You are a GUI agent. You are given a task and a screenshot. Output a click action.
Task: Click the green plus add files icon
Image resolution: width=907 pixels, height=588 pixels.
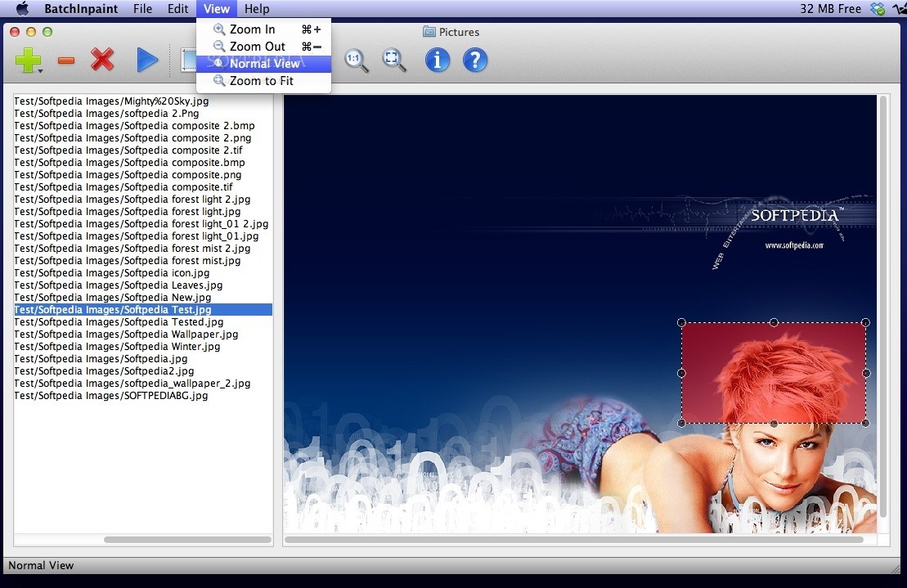click(27, 61)
